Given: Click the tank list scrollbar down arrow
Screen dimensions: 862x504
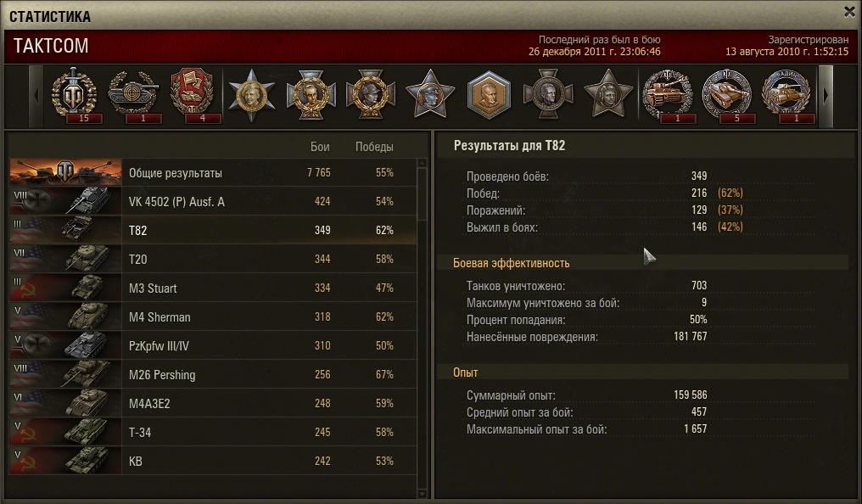Looking at the screenshot, I should pyautogui.click(x=423, y=493).
